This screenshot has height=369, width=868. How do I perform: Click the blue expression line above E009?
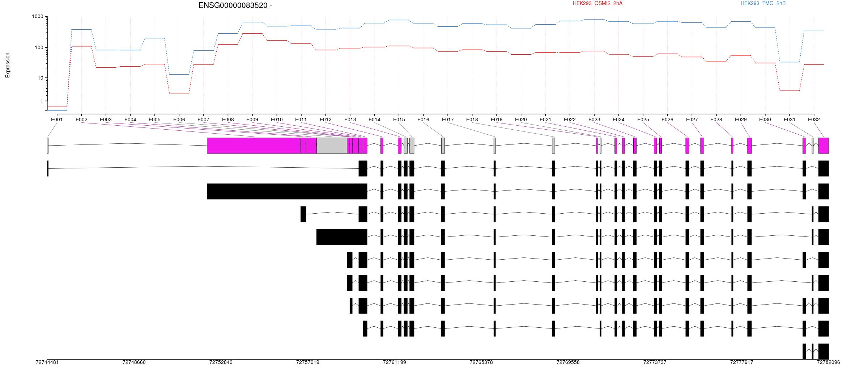tap(252, 22)
